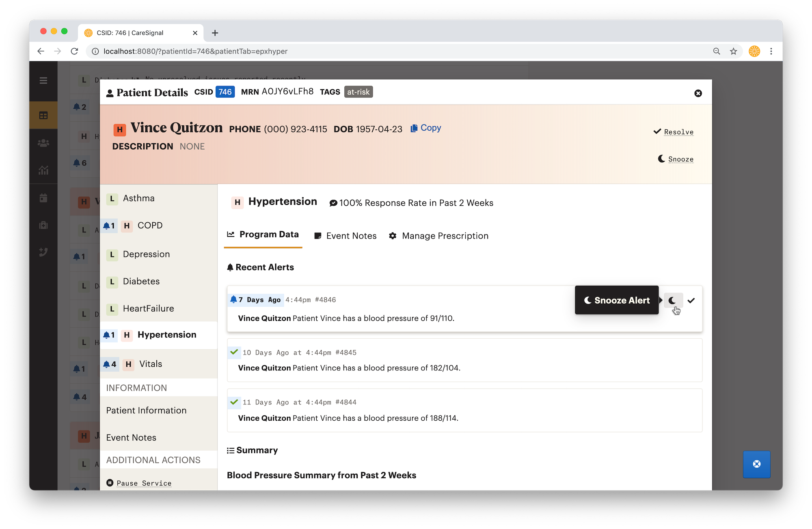Click the resolved checkmark on alert #4844
Screen dimensions: 812x529
(x=234, y=402)
